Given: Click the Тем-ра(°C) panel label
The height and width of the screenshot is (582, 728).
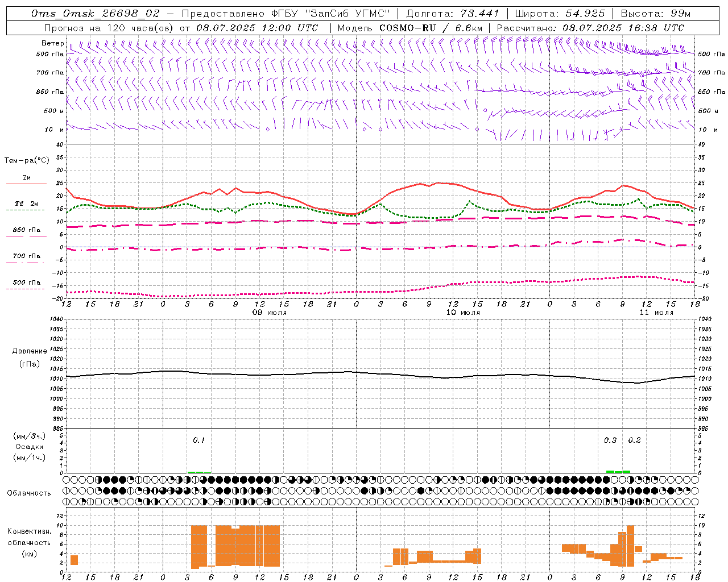Looking at the screenshot, I should [x=27, y=161].
